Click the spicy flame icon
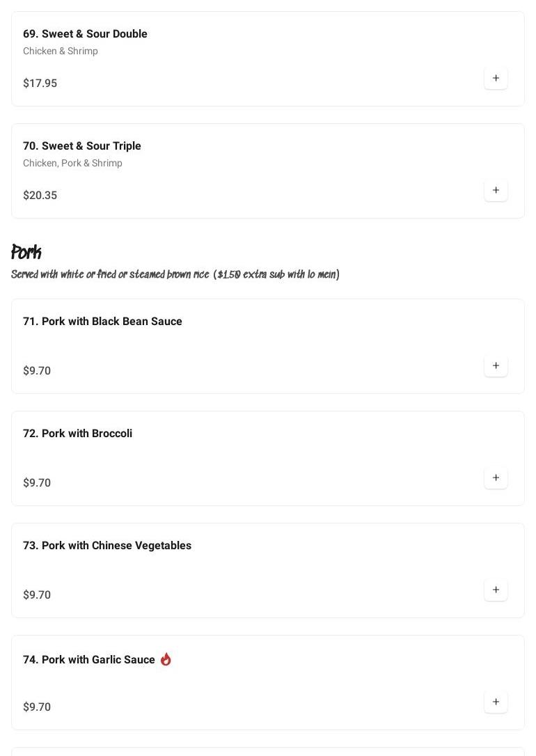The image size is (536, 756). pos(166,659)
